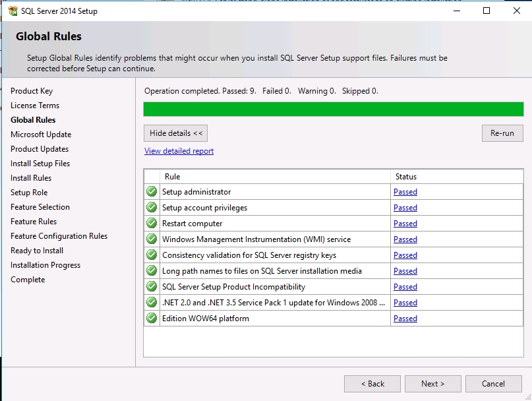
Task: Click the Operation completed summary text
Action: [x=261, y=91]
